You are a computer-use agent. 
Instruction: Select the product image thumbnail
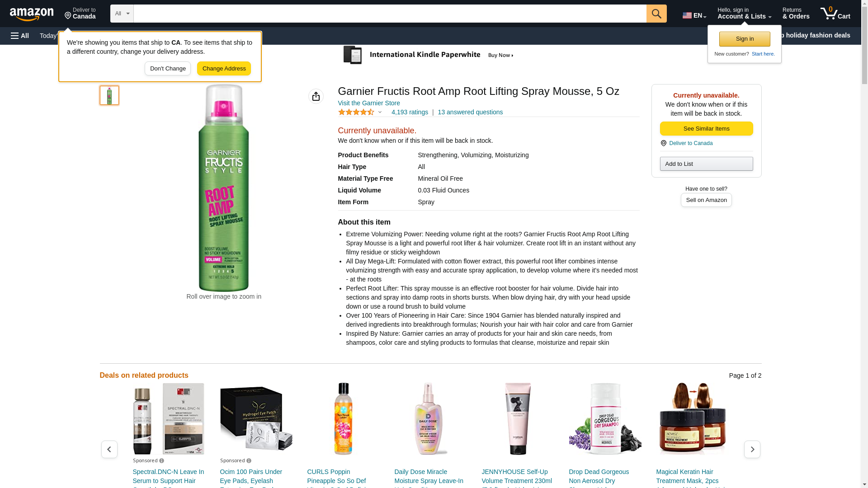109,95
